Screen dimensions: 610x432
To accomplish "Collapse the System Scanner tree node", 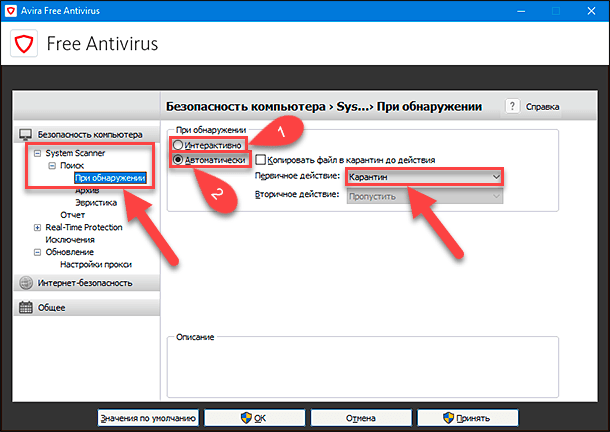I will (37, 153).
